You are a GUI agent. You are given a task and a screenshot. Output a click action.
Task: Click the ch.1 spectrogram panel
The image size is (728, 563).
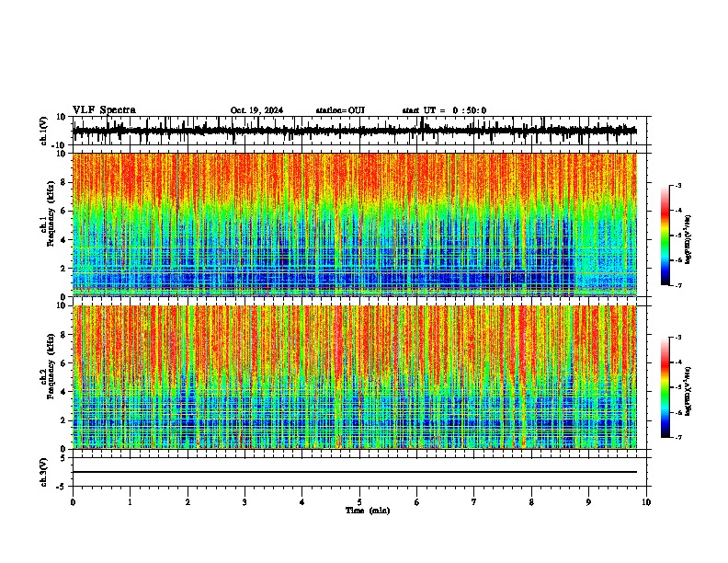[355, 224]
